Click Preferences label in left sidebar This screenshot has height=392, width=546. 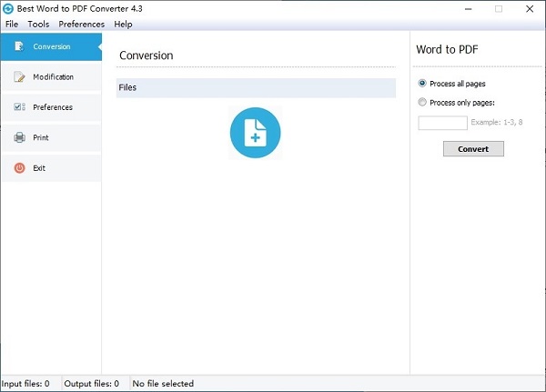click(53, 107)
